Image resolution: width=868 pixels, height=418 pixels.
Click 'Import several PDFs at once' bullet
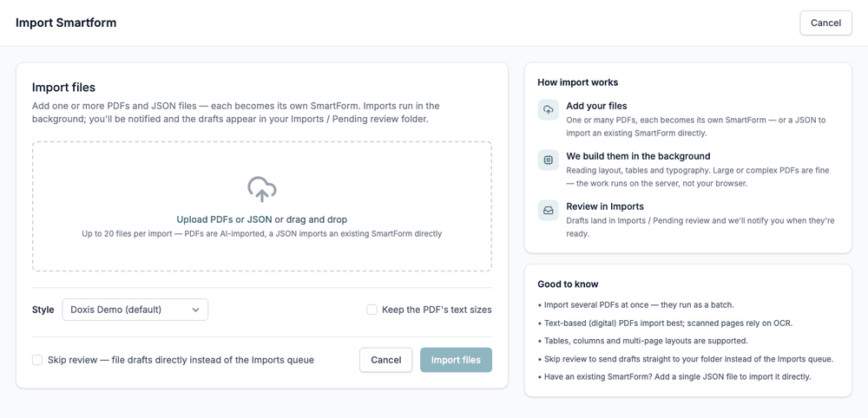636,305
